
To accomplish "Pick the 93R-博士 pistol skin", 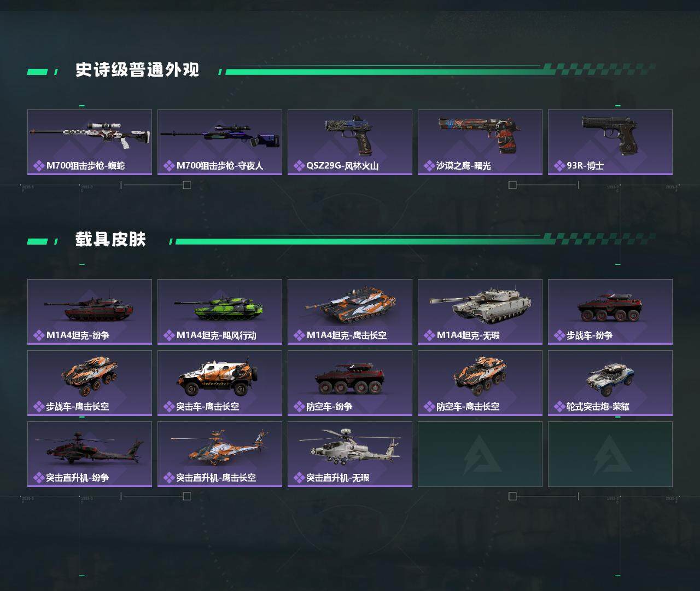I will [610, 142].
